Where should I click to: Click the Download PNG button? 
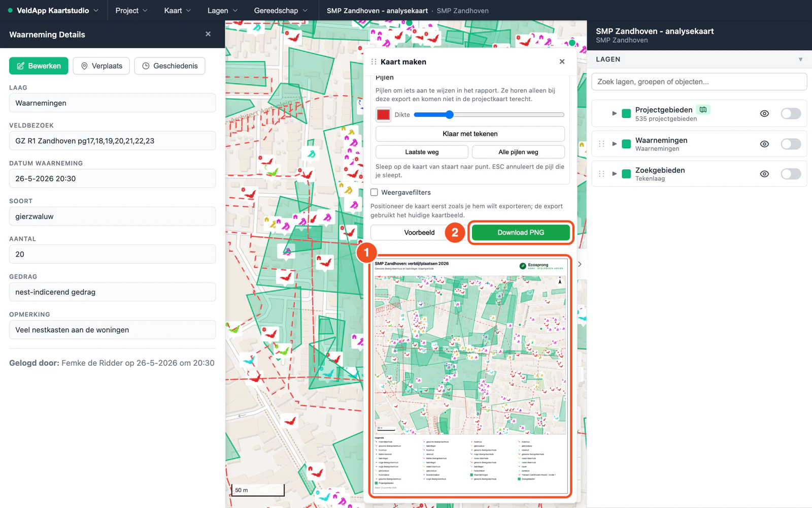click(x=521, y=233)
